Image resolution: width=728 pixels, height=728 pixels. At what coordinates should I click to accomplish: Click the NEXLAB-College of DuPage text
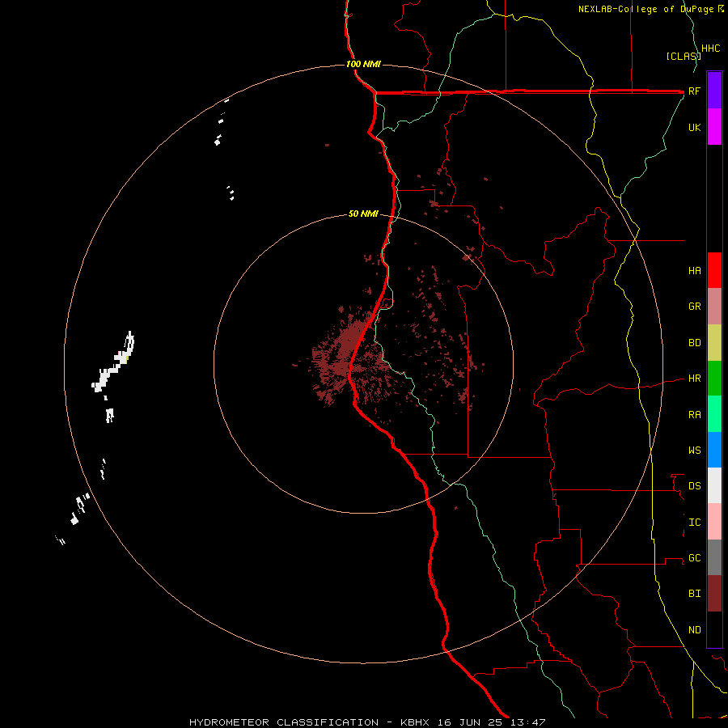coord(647,9)
